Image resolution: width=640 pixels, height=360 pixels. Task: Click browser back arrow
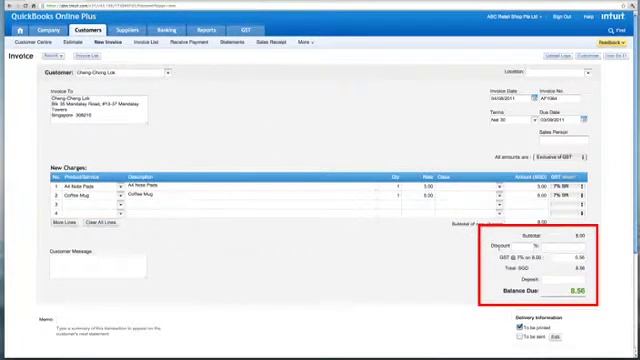pyautogui.click(x=9, y=6)
